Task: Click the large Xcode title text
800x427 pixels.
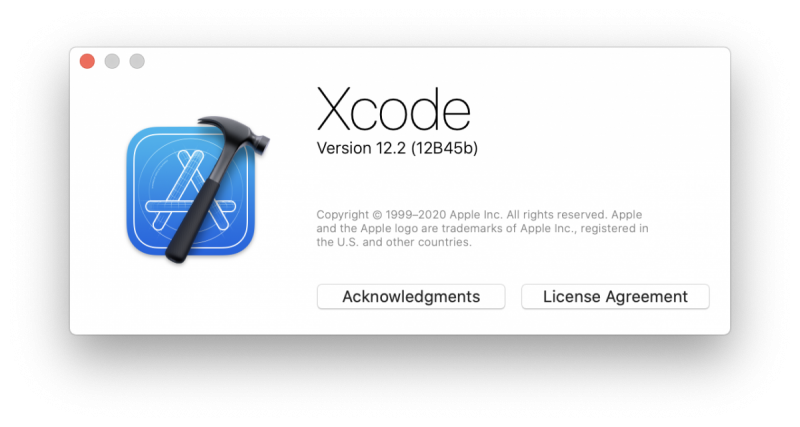Action: (394, 109)
